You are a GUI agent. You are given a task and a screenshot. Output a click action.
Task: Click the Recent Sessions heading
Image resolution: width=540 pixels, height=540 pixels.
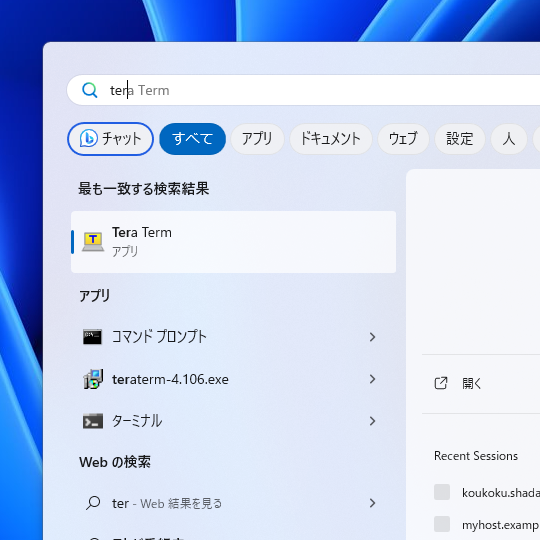[476, 456]
